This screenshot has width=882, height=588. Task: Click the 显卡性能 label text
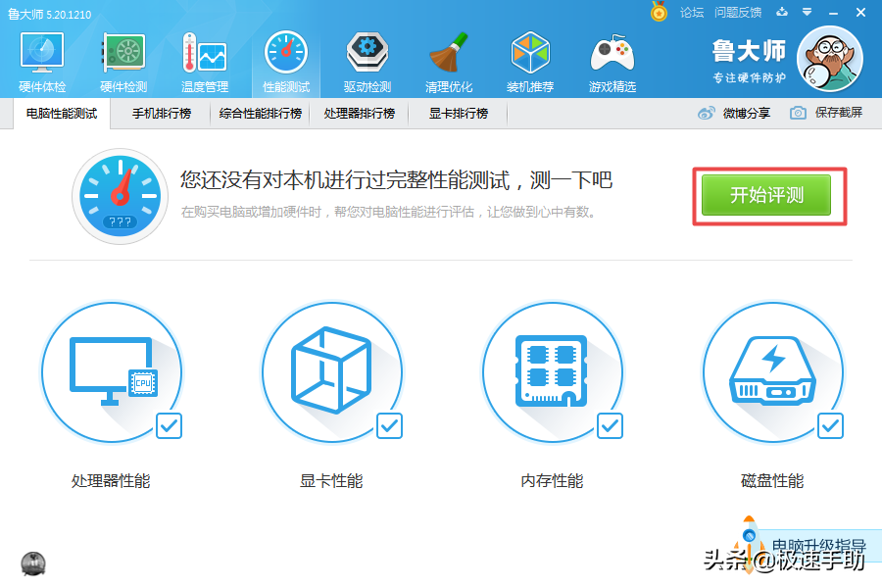(331, 481)
